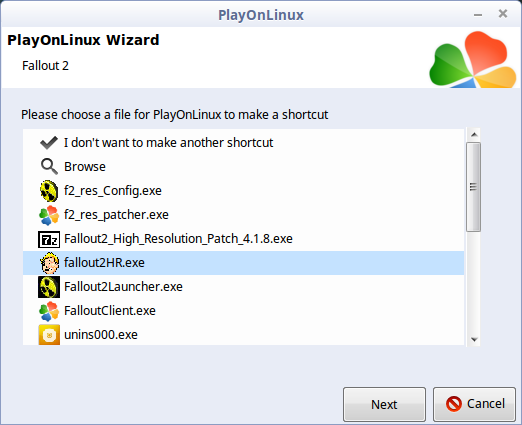Select "I don't want to make another shortcut"

pos(243,143)
